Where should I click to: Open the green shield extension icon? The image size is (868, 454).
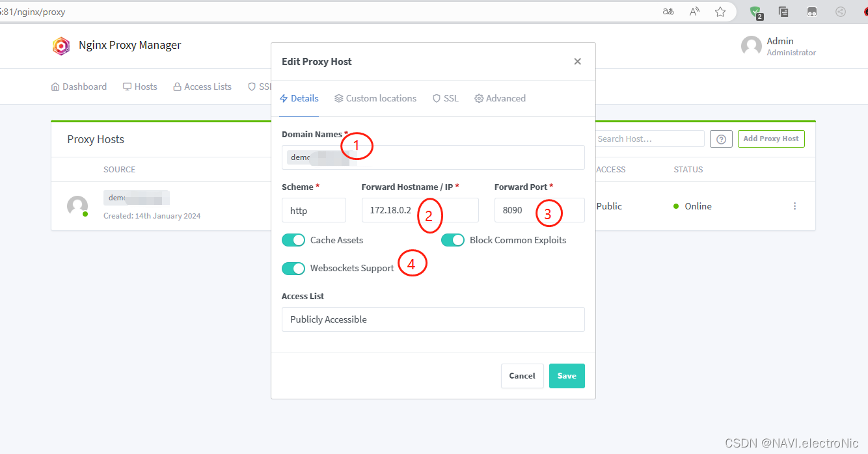[755, 12]
